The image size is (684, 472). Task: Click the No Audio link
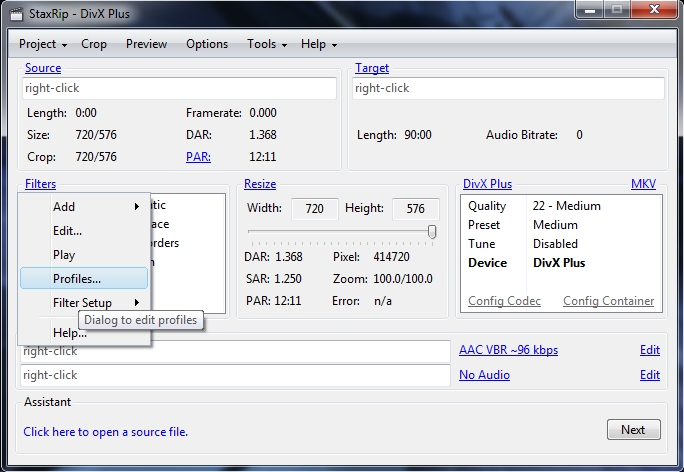484,375
